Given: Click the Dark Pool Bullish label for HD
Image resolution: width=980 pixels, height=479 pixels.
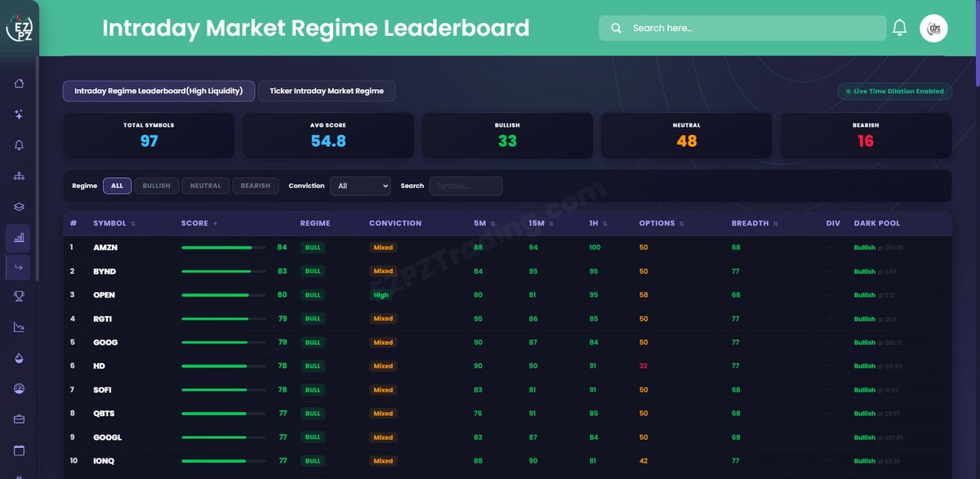Looking at the screenshot, I should click(864, 366).
